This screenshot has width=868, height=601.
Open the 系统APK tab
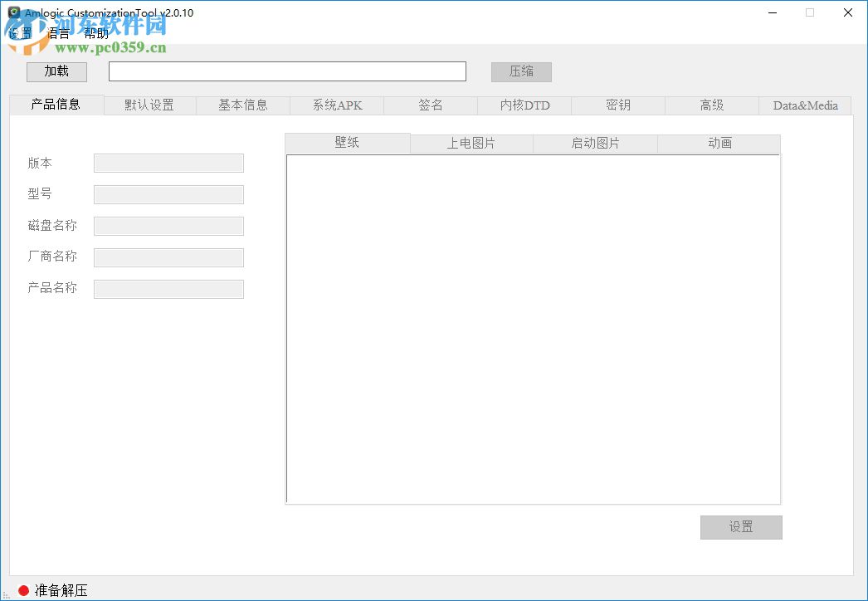point(336,105)
